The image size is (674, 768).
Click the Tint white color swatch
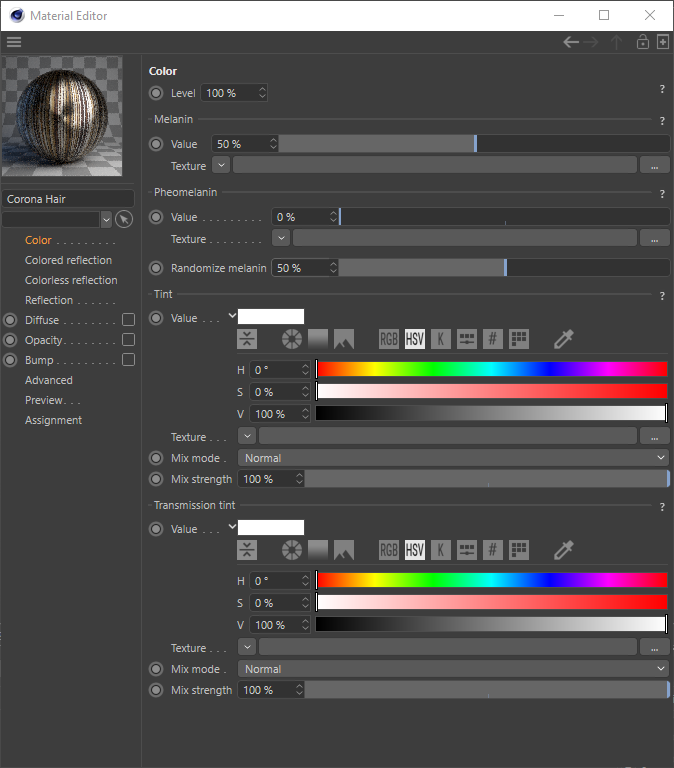click(271, 316)
